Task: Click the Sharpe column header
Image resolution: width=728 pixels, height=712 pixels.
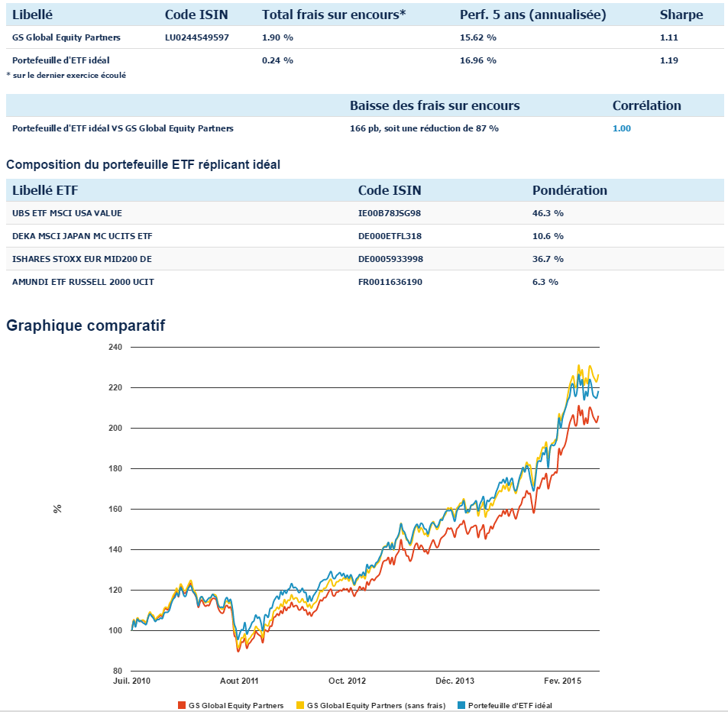Action: point(681,15)
